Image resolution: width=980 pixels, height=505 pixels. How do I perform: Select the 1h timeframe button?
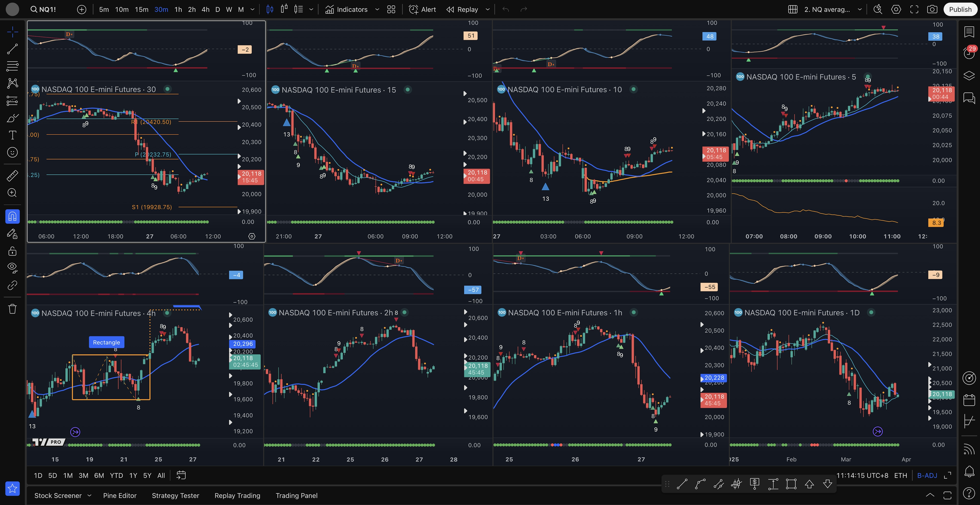point(178,9)
